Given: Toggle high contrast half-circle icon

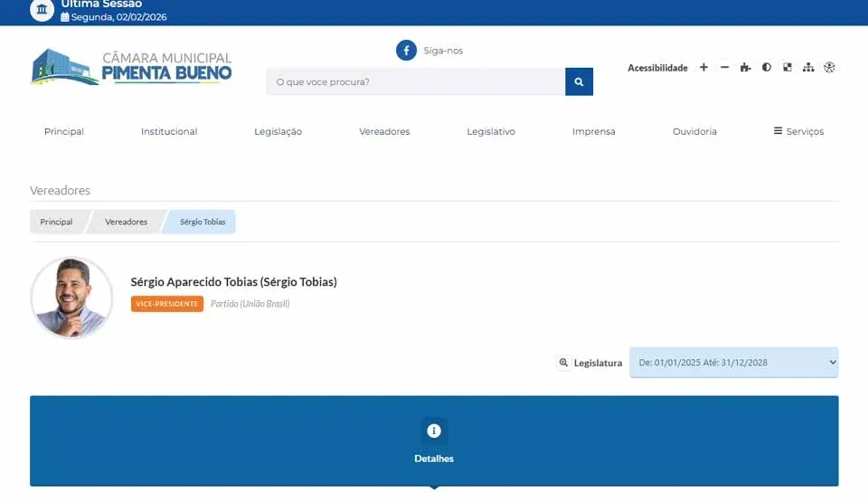Looking at the screenshot, I should (x=767, y=68).
